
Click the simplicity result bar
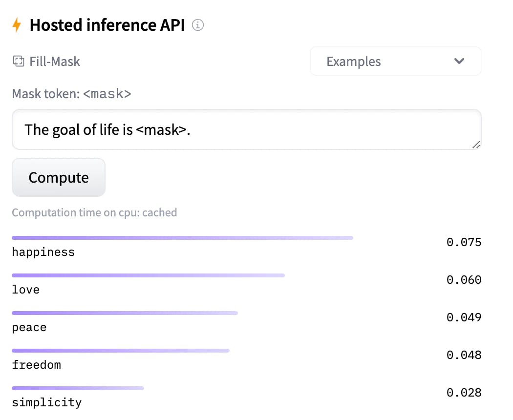coord(78,388)
